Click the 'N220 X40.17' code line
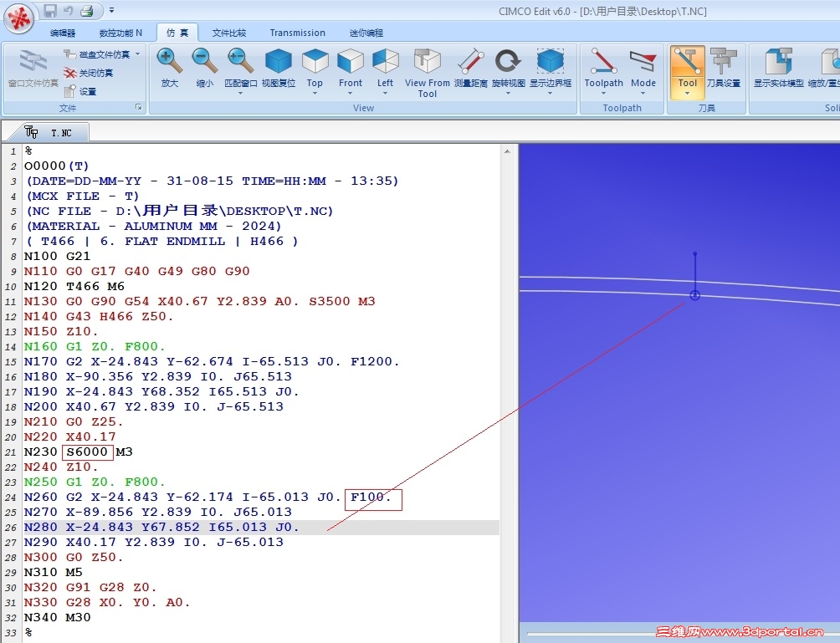The height and width of the screenshot is (643, 840). pyautogui.click(x=69, y=436)
